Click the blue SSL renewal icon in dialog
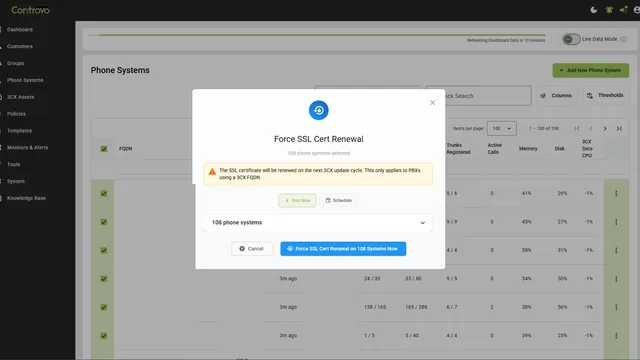 (x=318, y=110)
